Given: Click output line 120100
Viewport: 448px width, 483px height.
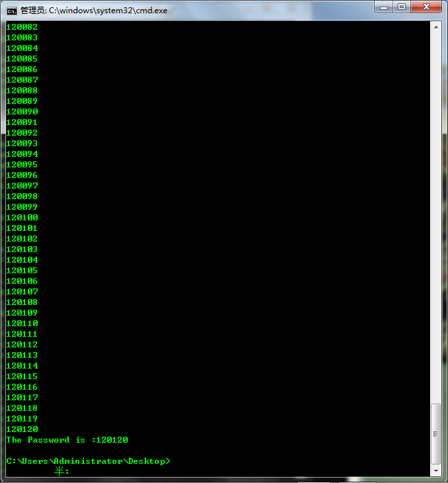Looking at the screenshot, I should (22, 218).
